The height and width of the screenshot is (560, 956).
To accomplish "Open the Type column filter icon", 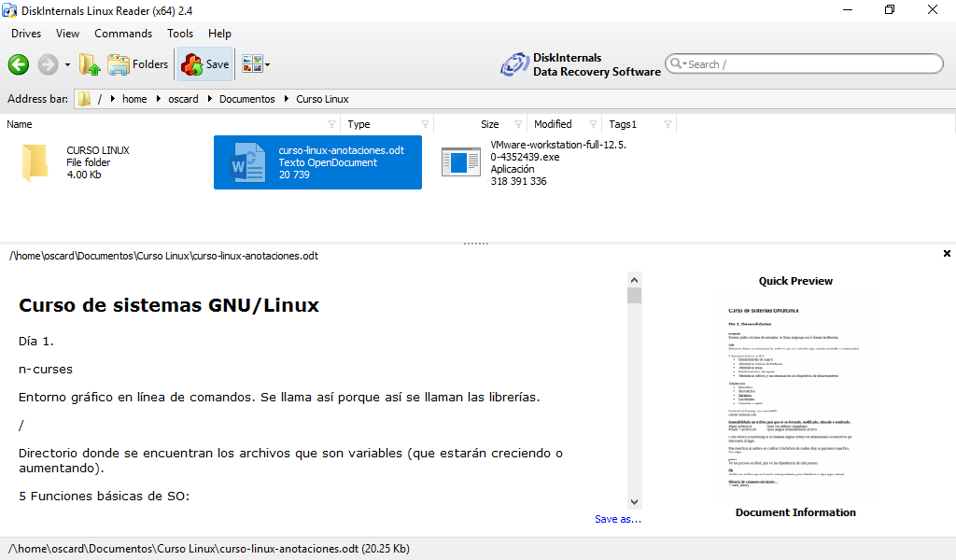I will coord(425,124).
